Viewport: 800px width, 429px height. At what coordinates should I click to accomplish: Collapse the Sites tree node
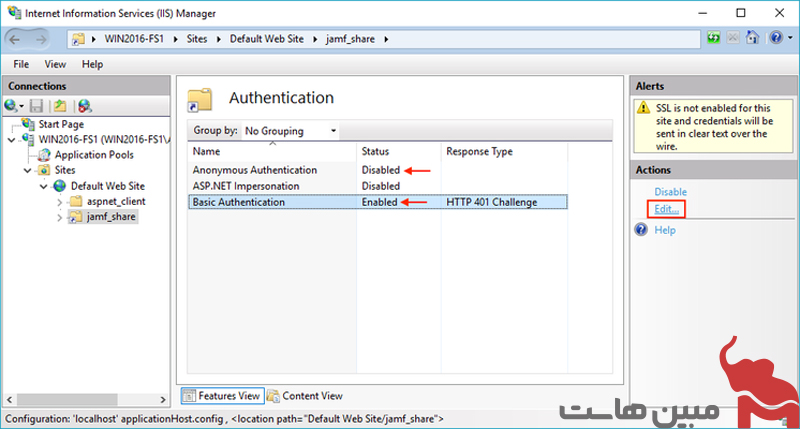click(28, 170)
